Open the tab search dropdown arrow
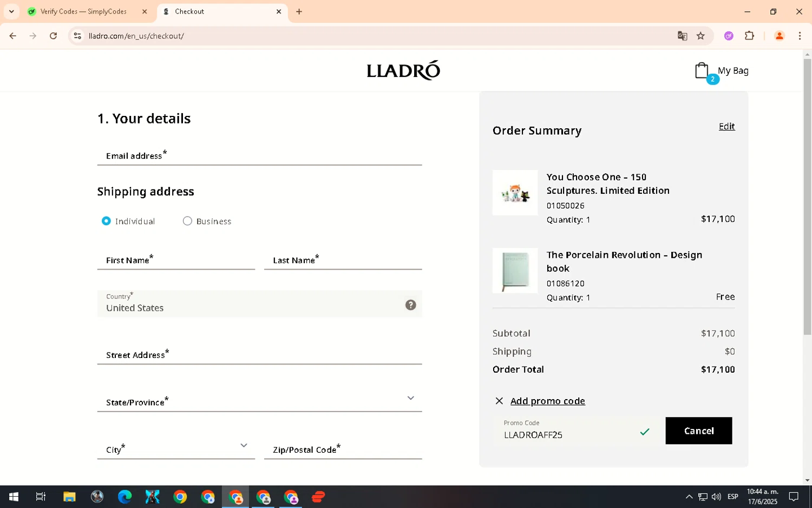Screen dimensions: 812x508 [11, 11]
